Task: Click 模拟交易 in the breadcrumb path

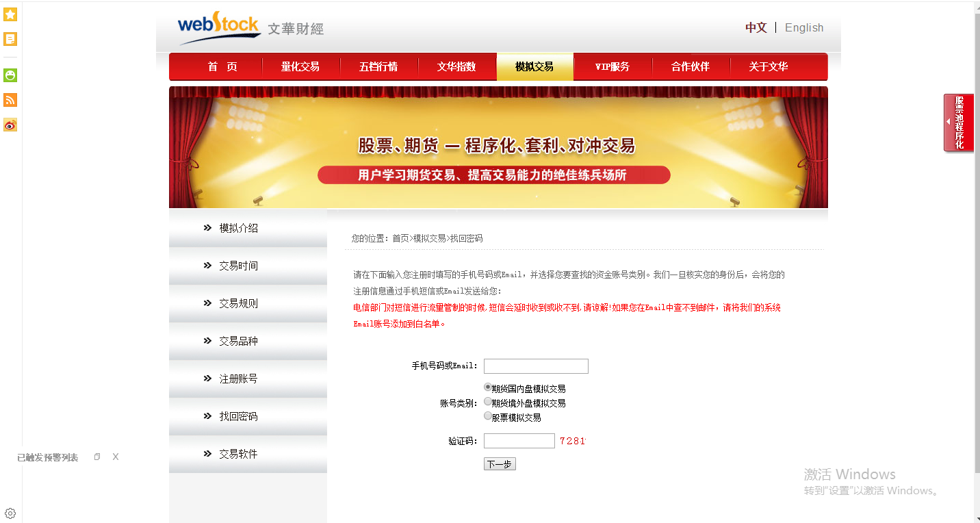Action: tap(430, 238)
